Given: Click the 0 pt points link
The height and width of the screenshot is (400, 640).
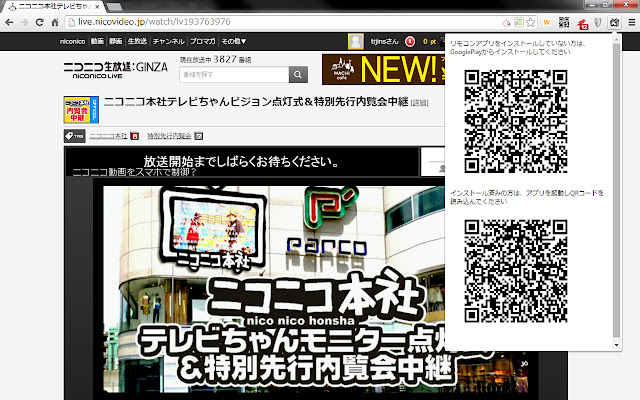Looking at the screenshot, I should 429,42.
